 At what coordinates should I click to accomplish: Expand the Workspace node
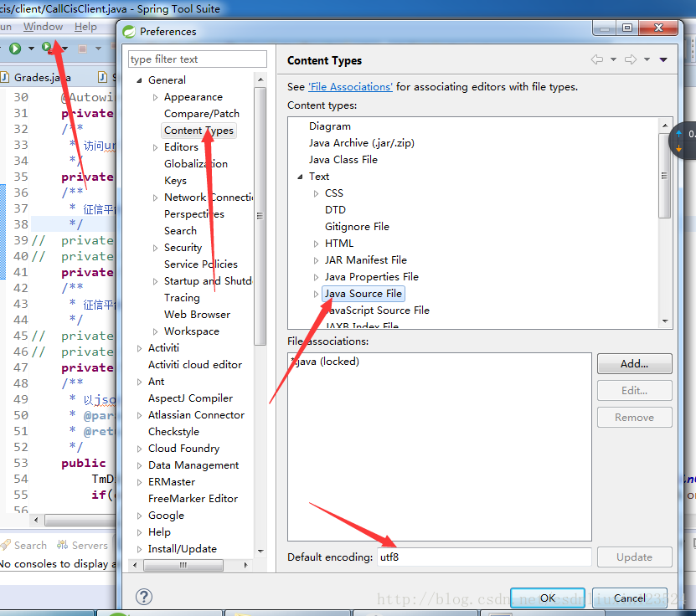click(x=155, y=331)
